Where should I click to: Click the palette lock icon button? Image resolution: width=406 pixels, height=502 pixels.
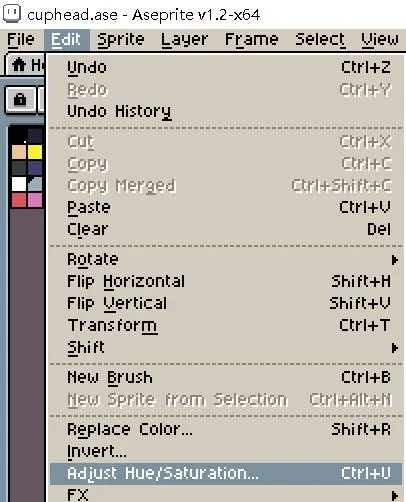(x=21, y=99)
